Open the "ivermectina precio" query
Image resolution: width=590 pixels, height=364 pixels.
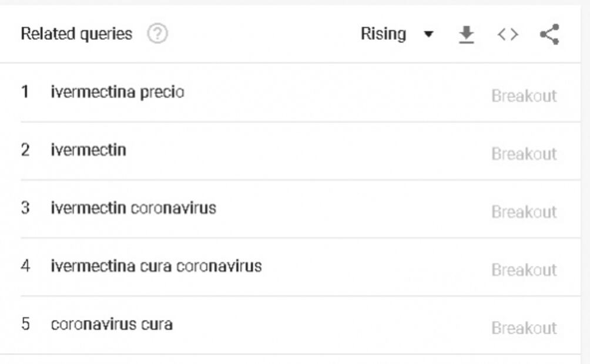[x=118, y=92]
